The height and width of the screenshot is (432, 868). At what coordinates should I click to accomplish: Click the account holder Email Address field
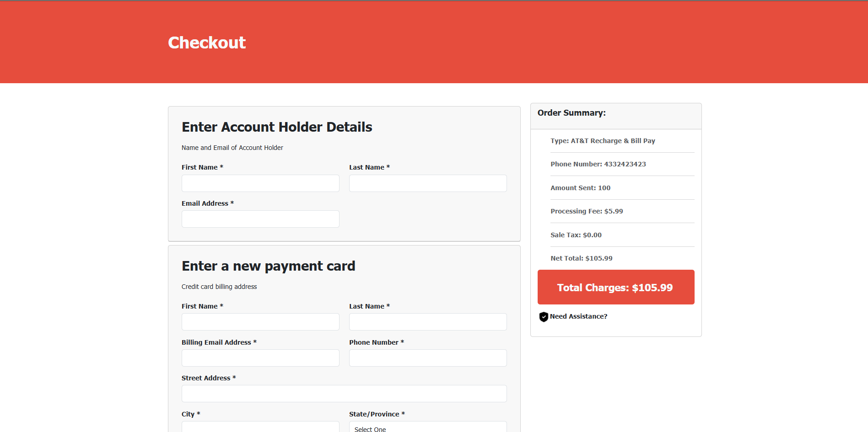(x=260, y=219)
